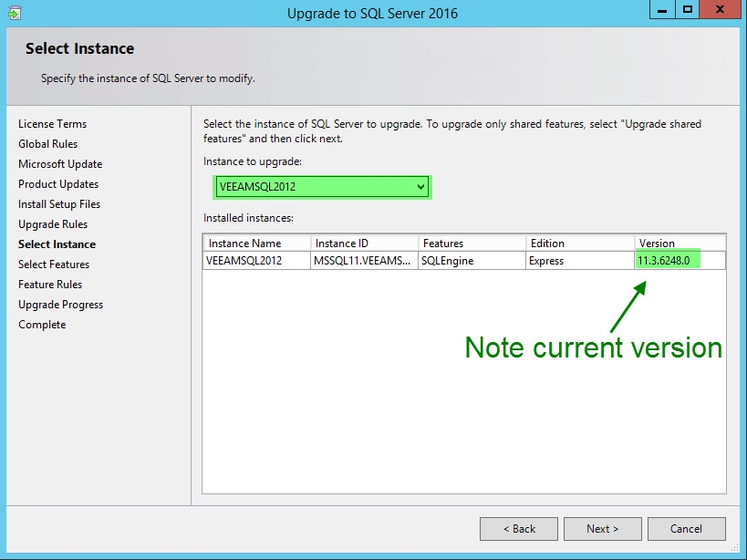The image size is (747, 560).
Task: Click the Select Features step
Action: pyautogui.click(x=54, y=264)
